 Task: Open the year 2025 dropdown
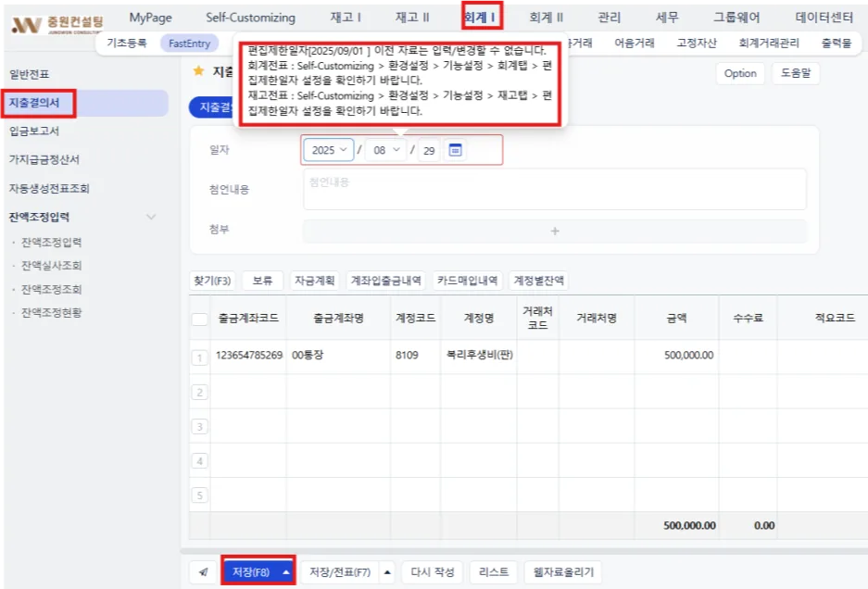click(329, 150)
